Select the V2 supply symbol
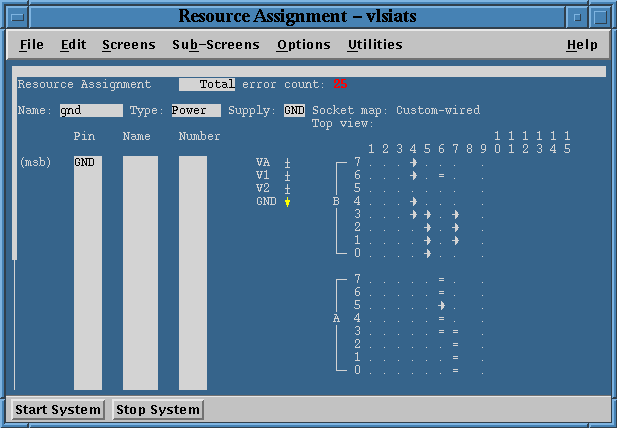 288,189
